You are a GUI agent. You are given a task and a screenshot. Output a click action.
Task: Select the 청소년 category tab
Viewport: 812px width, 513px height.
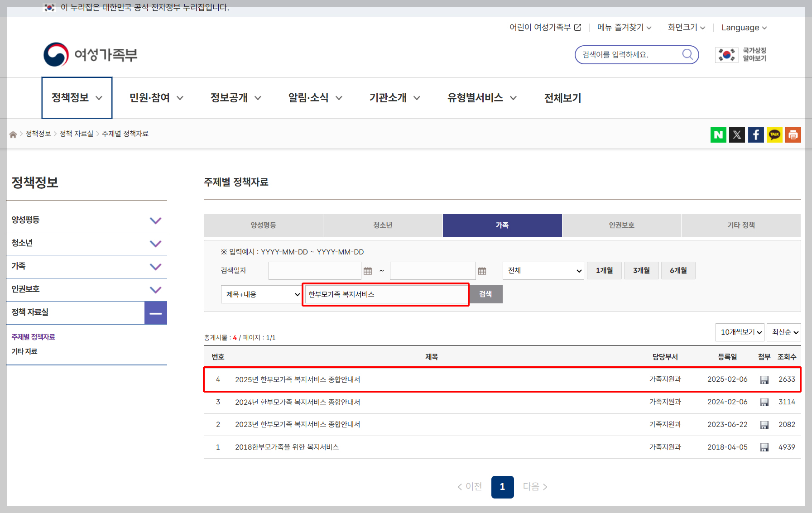[x=383, y=225]
